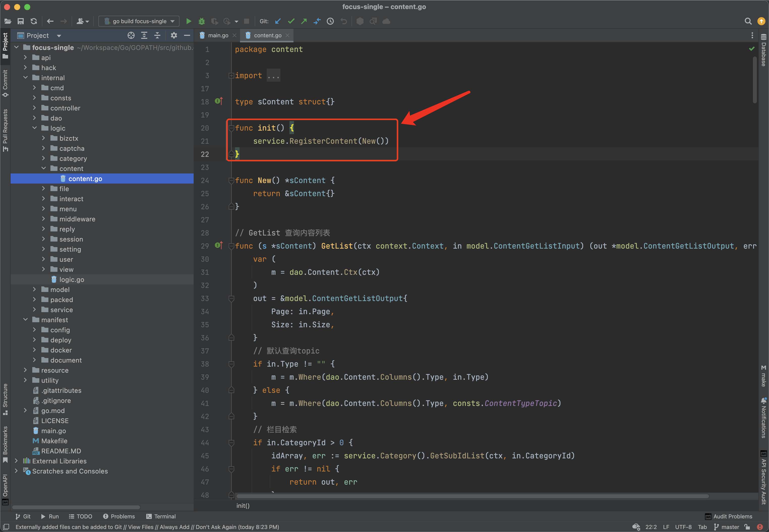This screenshot has height=532, width=769.
Task: Toggle fold on the import block
Action: point(231,76)
